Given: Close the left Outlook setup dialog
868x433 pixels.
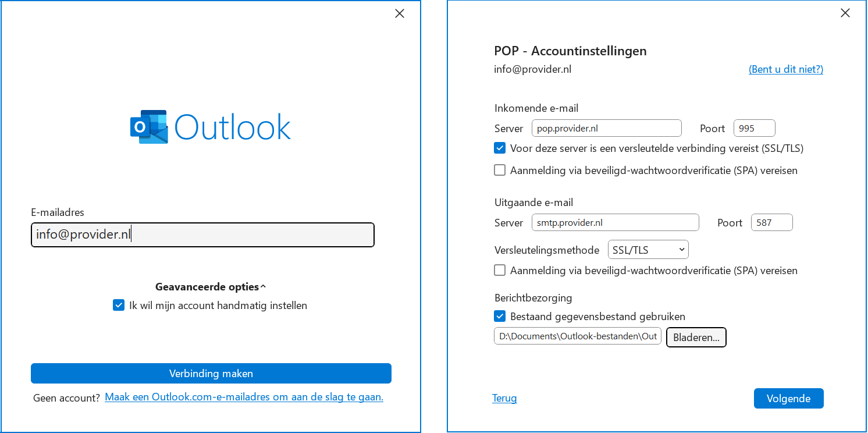Looking at the screenshot, I should coord(399,13).
